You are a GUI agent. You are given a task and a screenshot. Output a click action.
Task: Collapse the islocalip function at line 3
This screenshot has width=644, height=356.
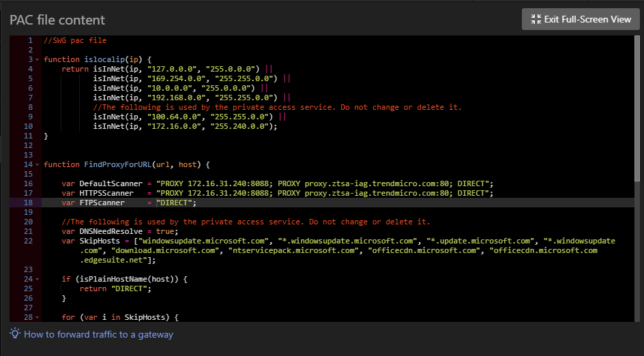point(38,60)
